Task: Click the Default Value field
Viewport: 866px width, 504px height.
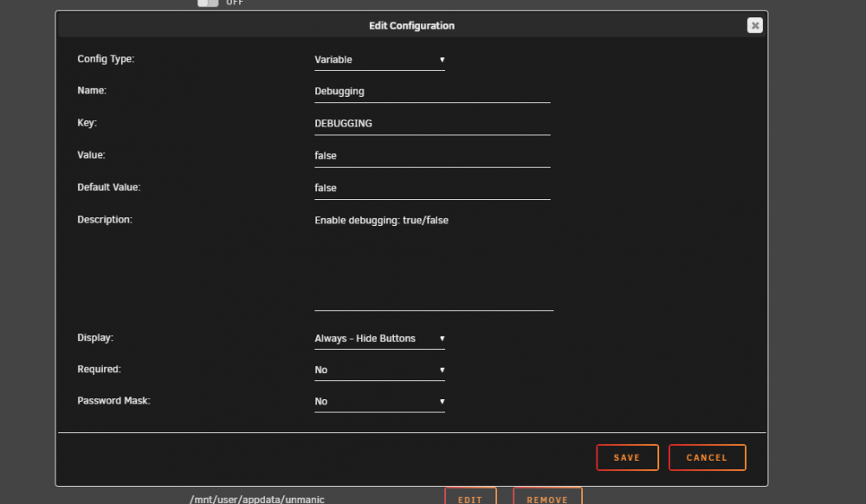Action: point(432,188)
